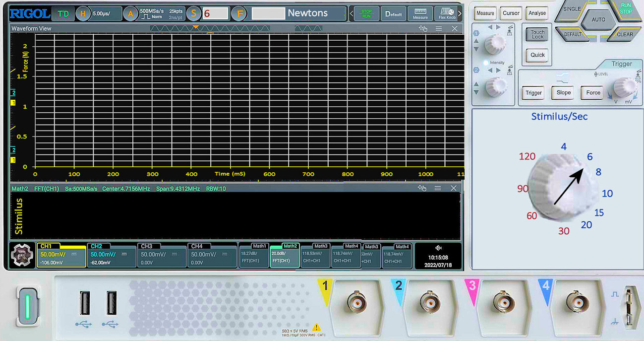The height and width of the screenshot is (341, 644).
Task: Click the SINGLE trigger button
Action: pyautogui.click(x=572, y=9)
